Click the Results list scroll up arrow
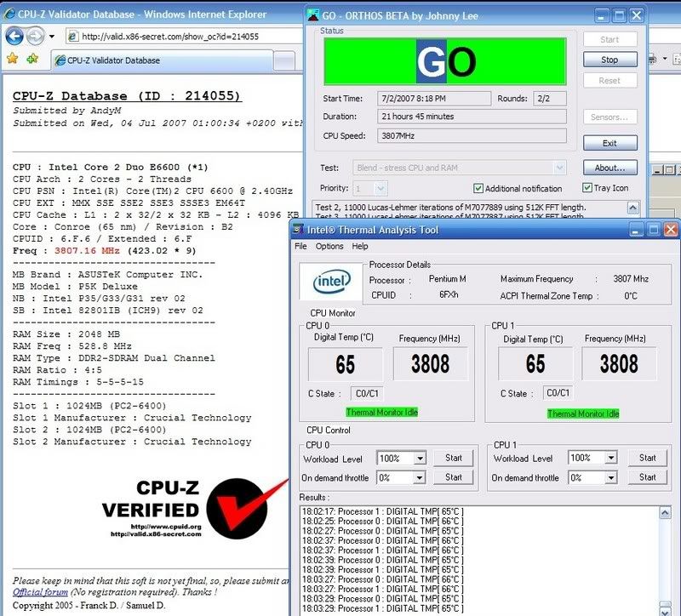681x616 pixels. tap(665, 513)
